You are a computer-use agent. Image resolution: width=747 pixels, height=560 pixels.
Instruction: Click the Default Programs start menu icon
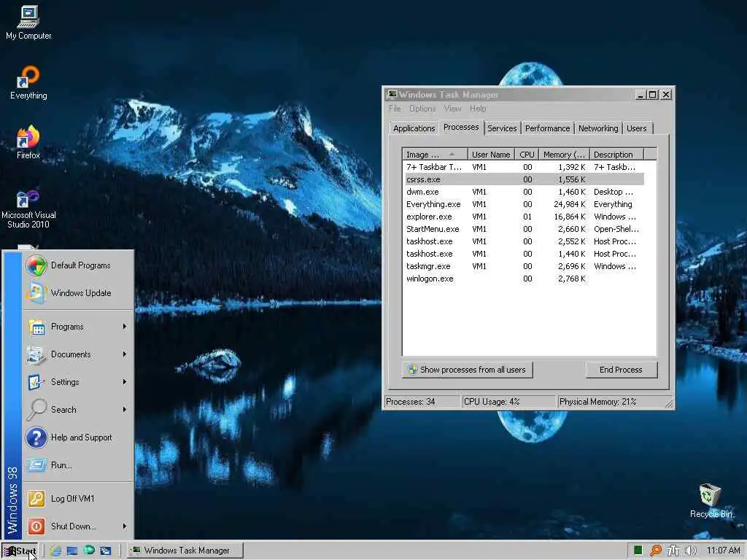36,265
